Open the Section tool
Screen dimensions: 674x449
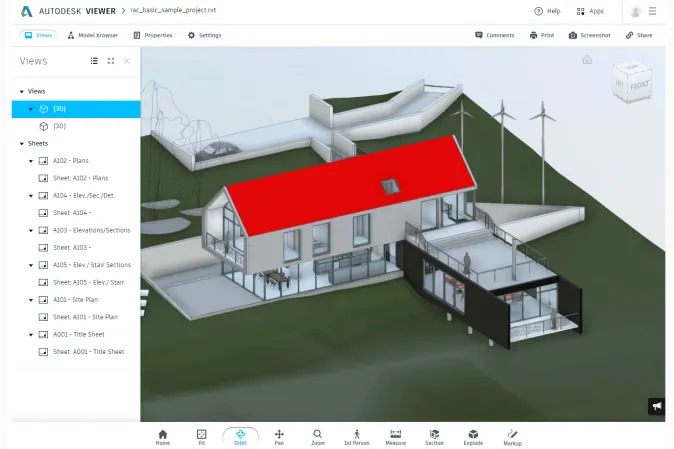434,435
